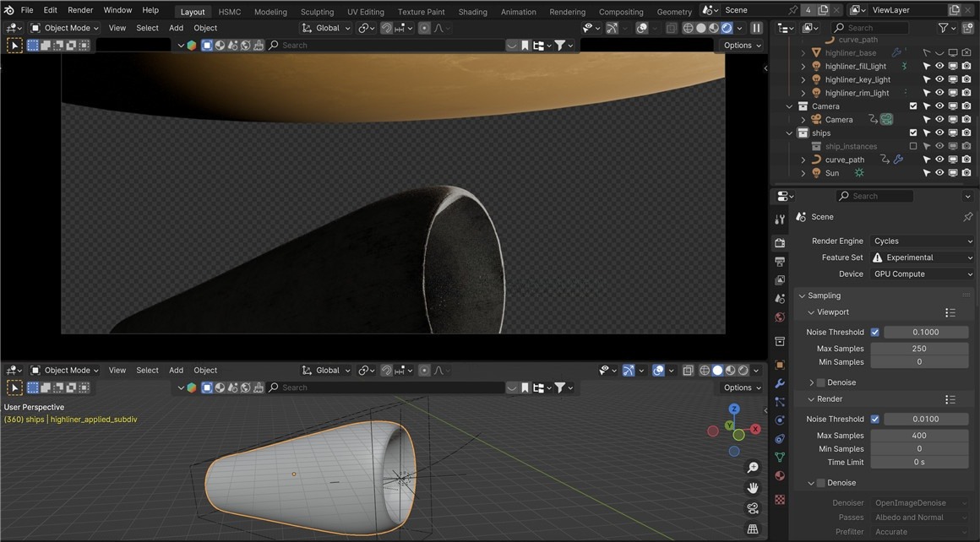Switch to the Shading workspace tab
Image resolution: width=980 pixels, height=542 pixels.
(472, 11)
